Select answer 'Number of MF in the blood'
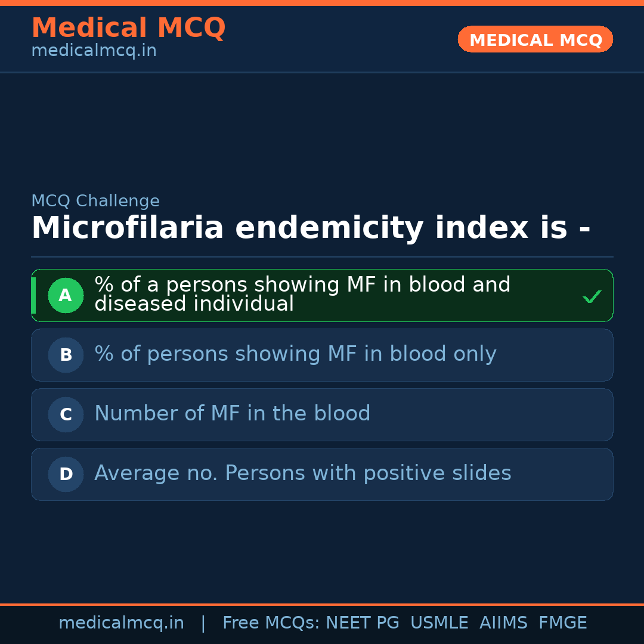The height and width of the screenshot is (644, 644). pyautogui.click(x=232, y=414)
